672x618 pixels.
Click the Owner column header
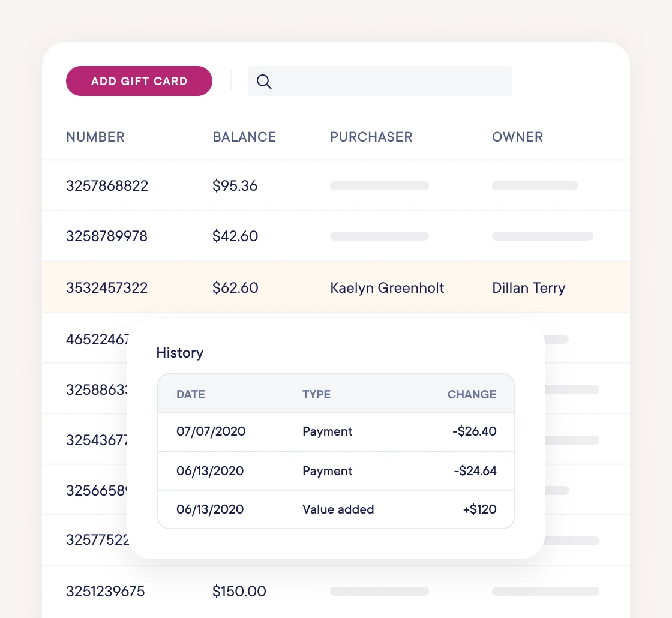[517, 137]
